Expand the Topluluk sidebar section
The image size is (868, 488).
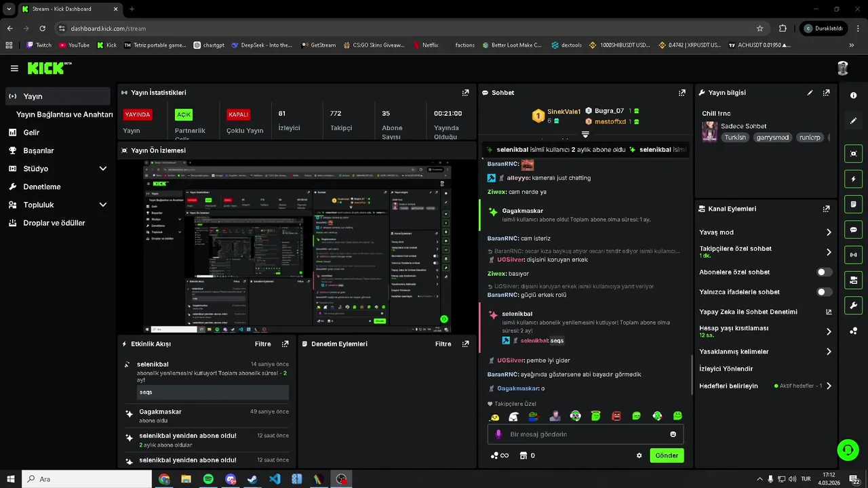click(103, 205)
